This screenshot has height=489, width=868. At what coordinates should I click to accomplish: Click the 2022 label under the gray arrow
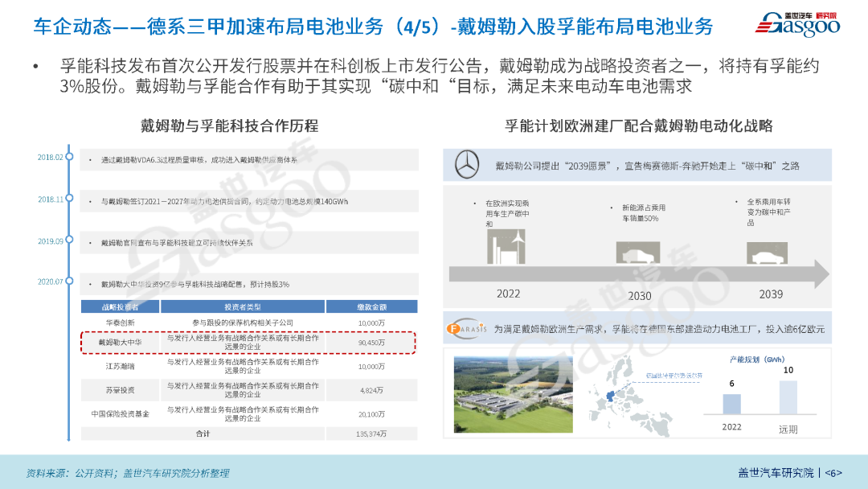(x=508, y=294)
